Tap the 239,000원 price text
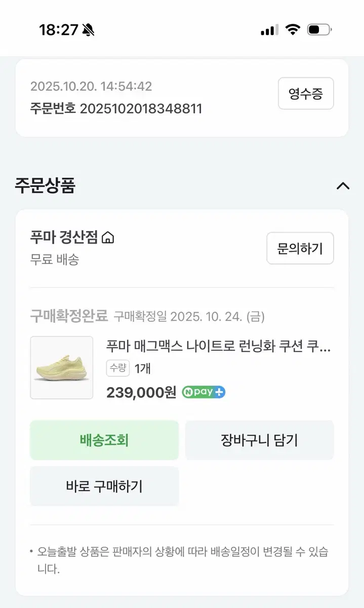Image resolution: width=364 pixels, height=608 pixels. coord(141,392)
